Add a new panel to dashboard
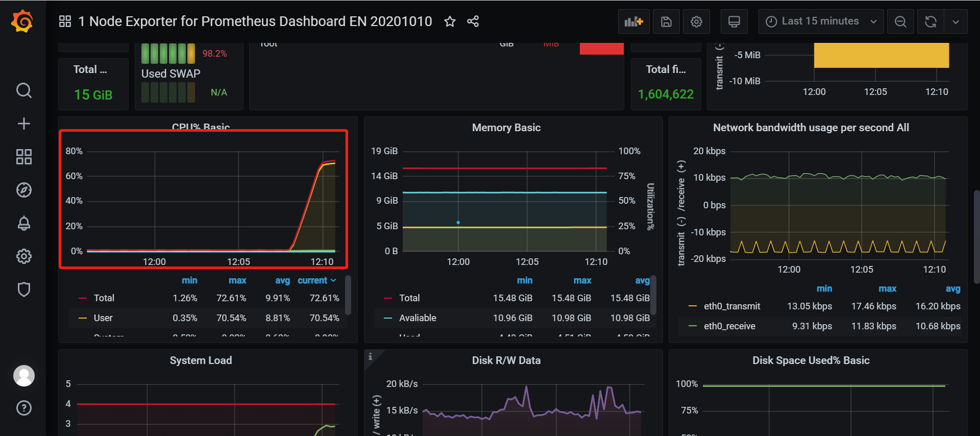 click(x=634, y=21)
